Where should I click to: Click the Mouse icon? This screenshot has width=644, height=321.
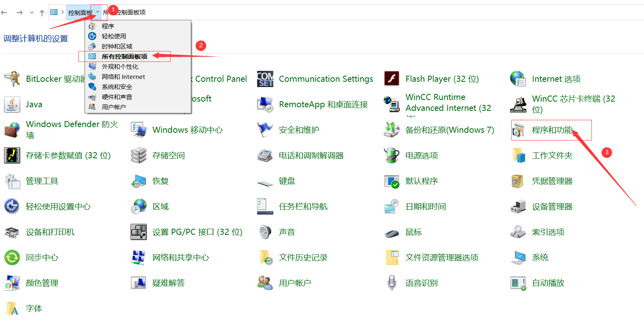(x=392, y=233)
